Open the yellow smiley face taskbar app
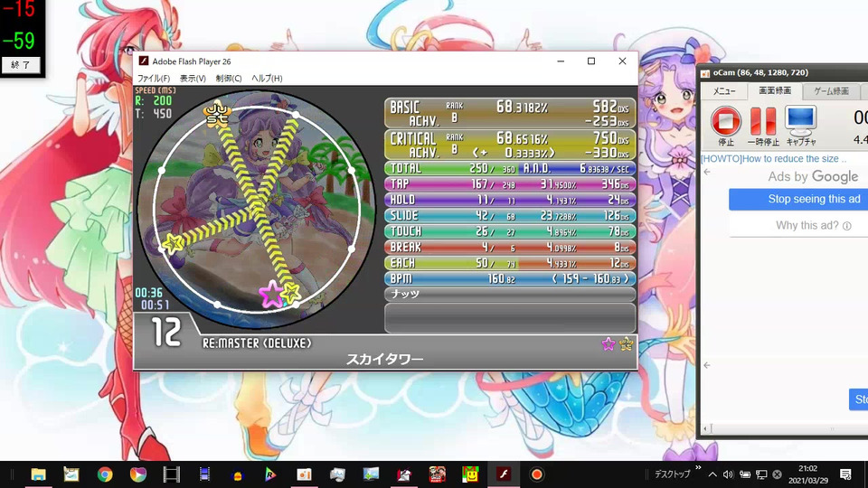 click(470, 474)
